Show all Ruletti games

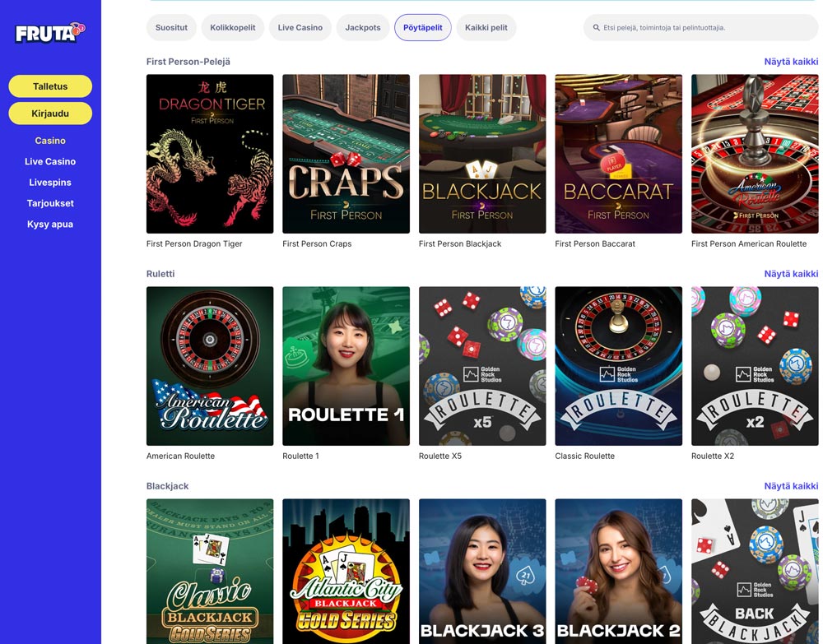(x=791, y=274)
